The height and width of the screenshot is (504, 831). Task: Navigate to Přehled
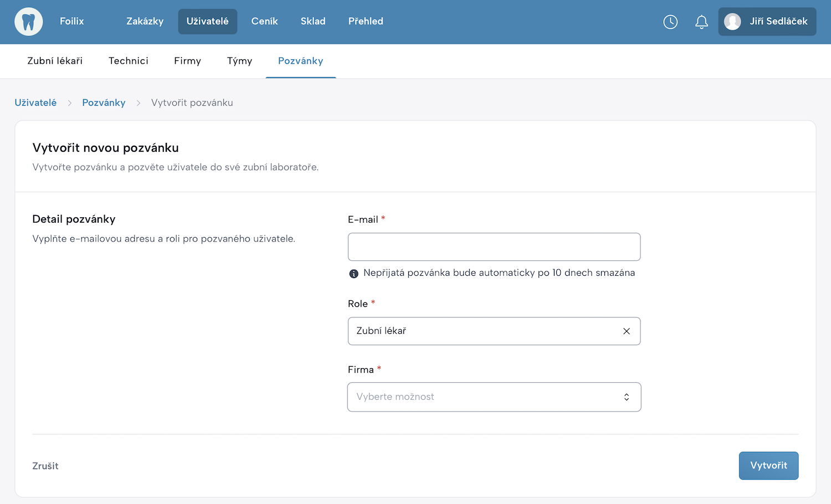[366, 22]
